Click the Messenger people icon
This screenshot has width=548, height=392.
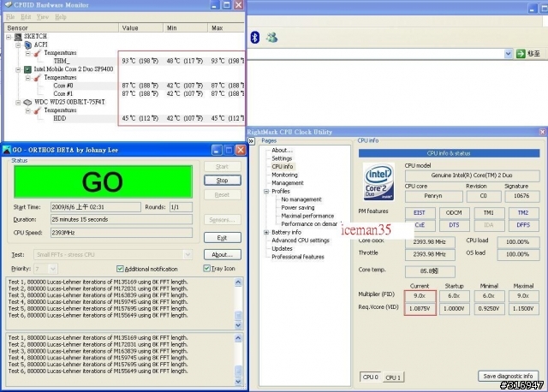click(271, 37)
